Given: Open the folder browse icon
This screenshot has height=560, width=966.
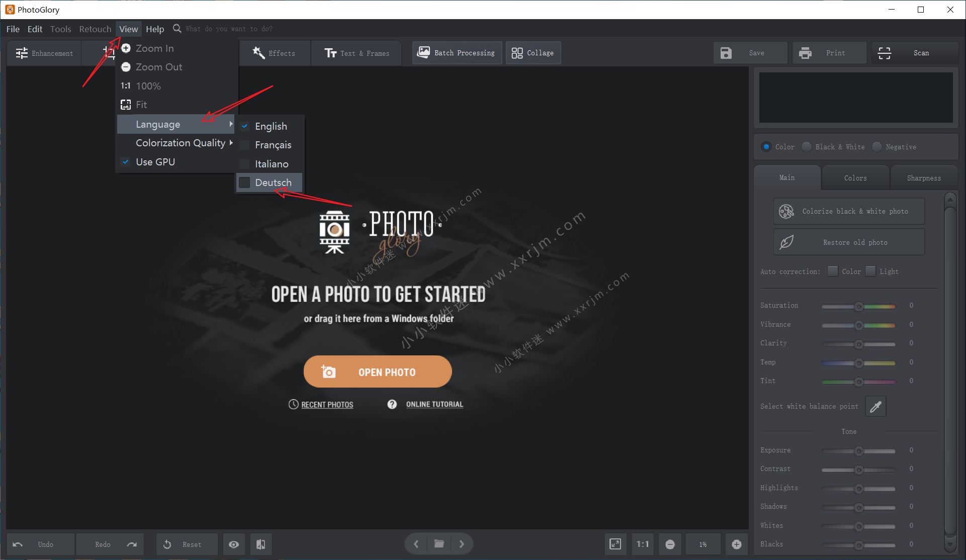Looking at the screenshot, I should point(439,543).
